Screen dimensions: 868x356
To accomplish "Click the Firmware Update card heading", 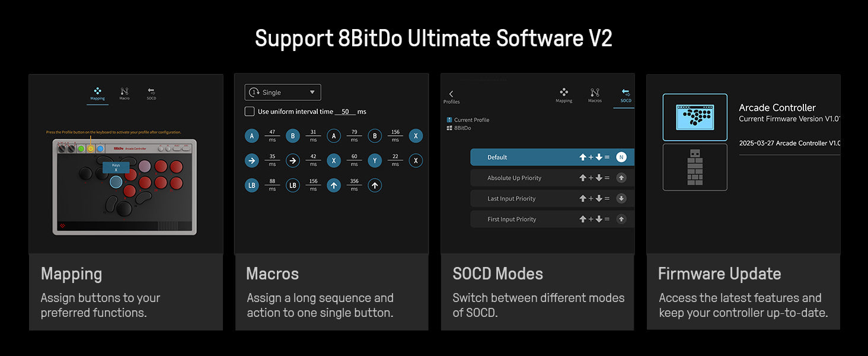I will pyautogui.click(x=720, y=274).
